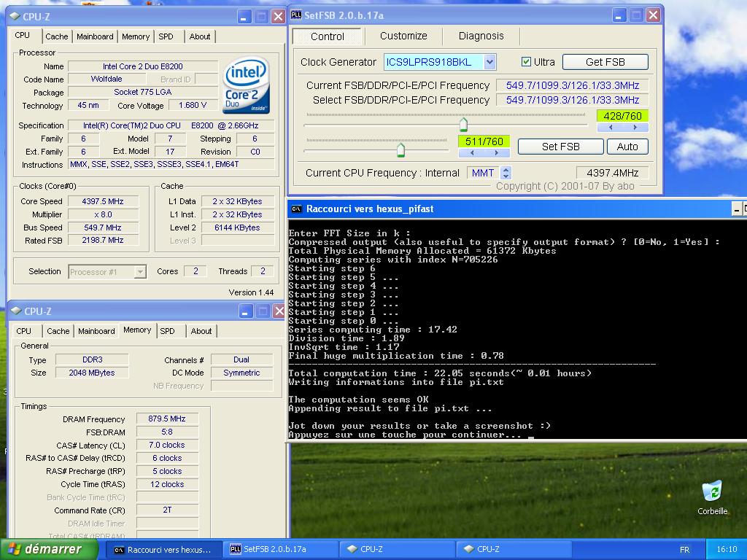Image resolution: width=747 pixels, height=560 pixels.
Task: Click left arrow under 428/760 value
Action: (611, 127)
